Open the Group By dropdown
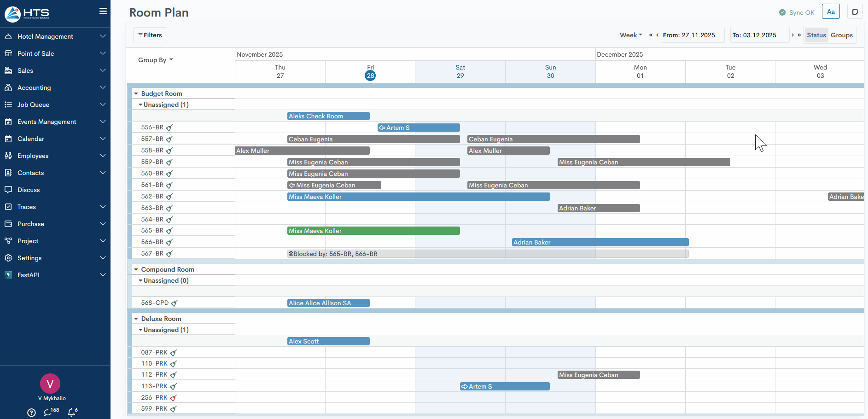 [155, 60]
